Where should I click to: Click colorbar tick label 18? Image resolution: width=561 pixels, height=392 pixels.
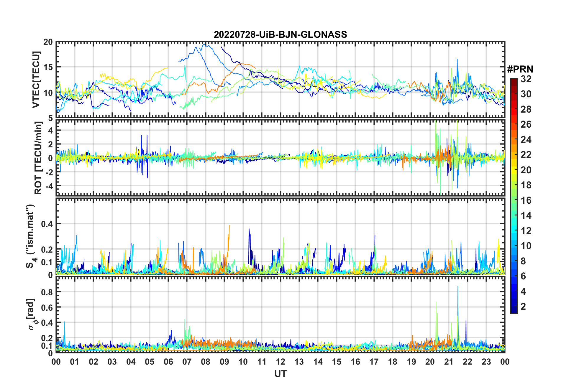(526, 185)
